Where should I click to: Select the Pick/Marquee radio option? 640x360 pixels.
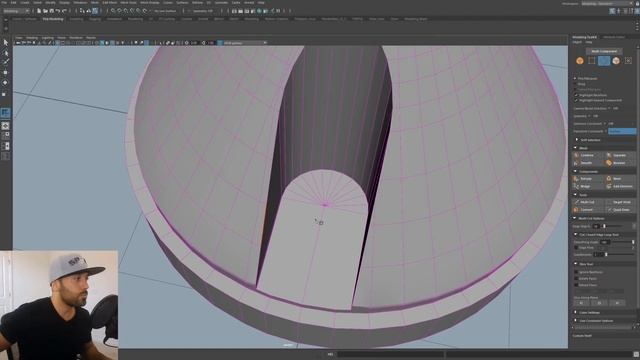point(576,78)
